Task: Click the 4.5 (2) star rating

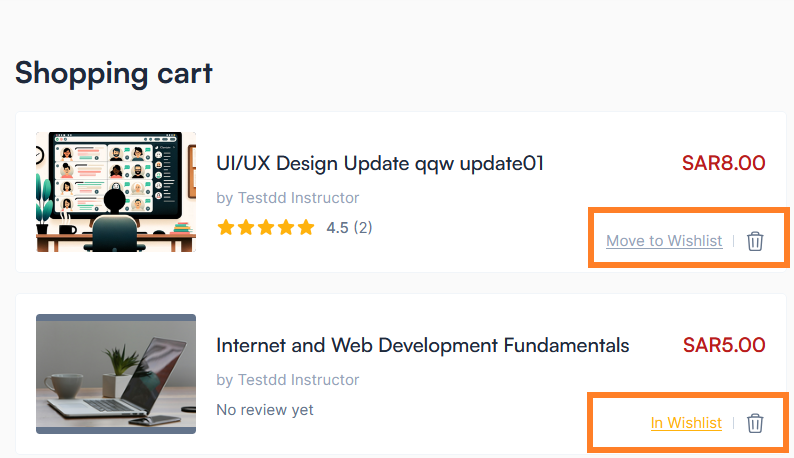Action: pyautogui.click(x=294, y=227)
